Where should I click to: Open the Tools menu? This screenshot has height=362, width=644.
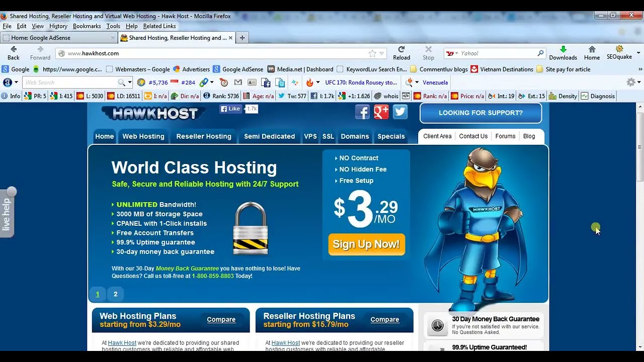point(113,26)
